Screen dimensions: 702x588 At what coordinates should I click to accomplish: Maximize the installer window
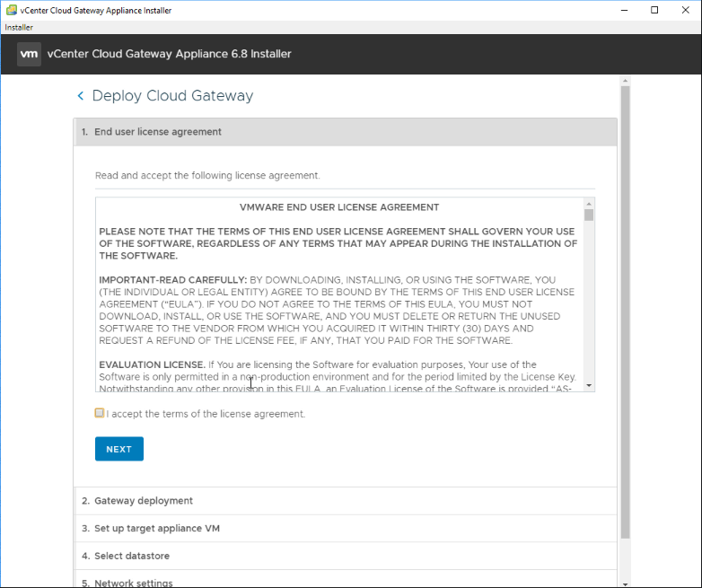click(x=654, y=10)
